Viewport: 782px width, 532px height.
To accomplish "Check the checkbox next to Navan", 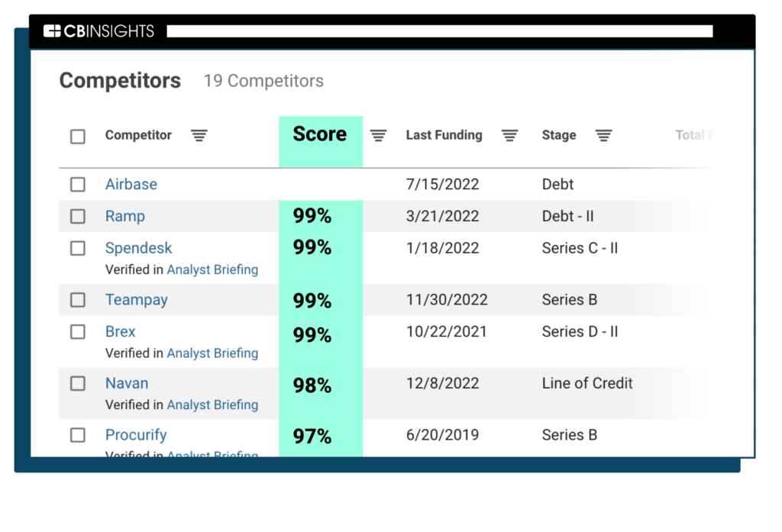I will tap(77, 383).
